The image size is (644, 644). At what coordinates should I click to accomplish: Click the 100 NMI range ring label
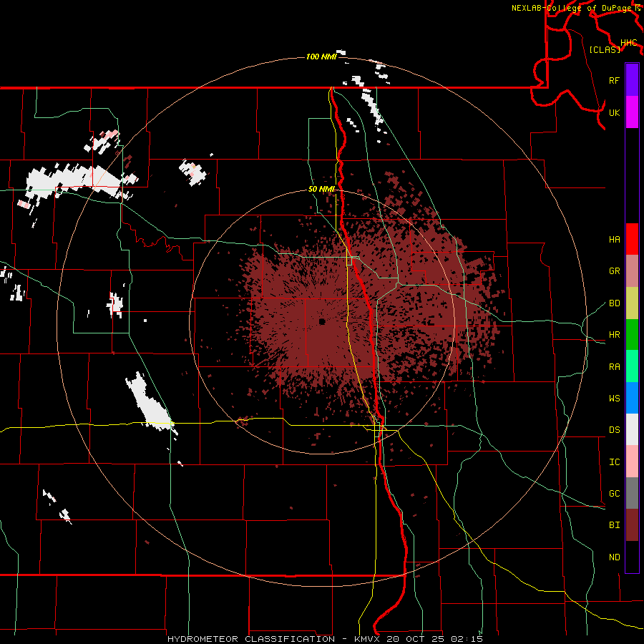pos(321,57)
